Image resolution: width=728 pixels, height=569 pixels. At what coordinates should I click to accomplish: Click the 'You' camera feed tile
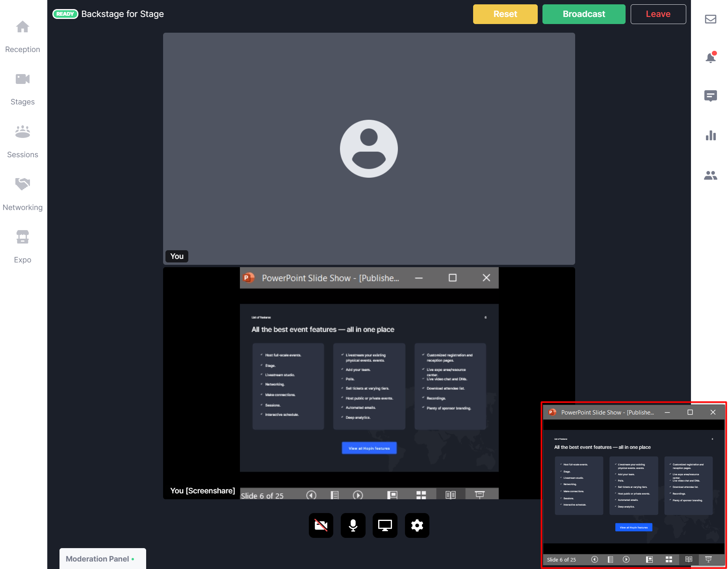(x=369, y=149)
